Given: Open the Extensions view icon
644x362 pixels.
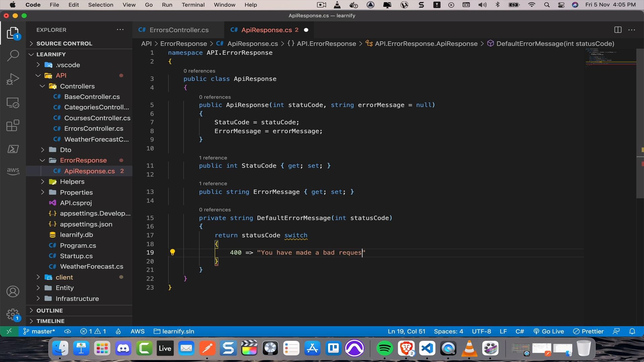Looking at the screenshot, I should pos(13,126).
